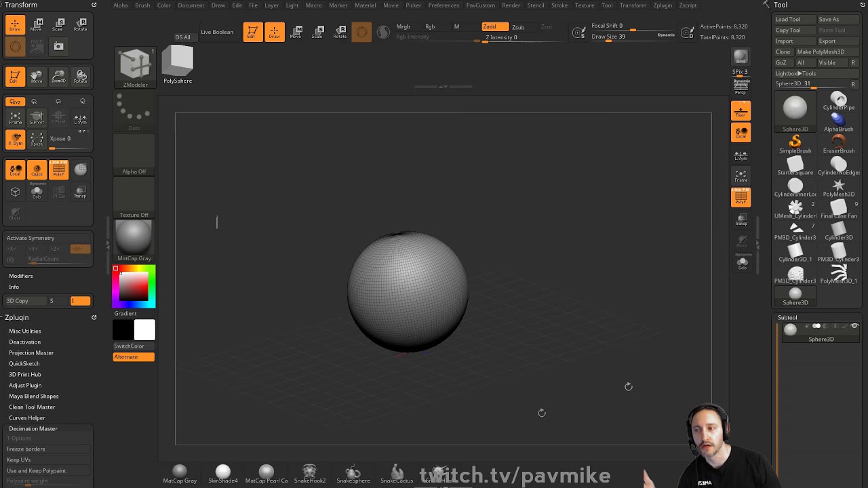Open the Stroke menu

[x=559, y=5]
